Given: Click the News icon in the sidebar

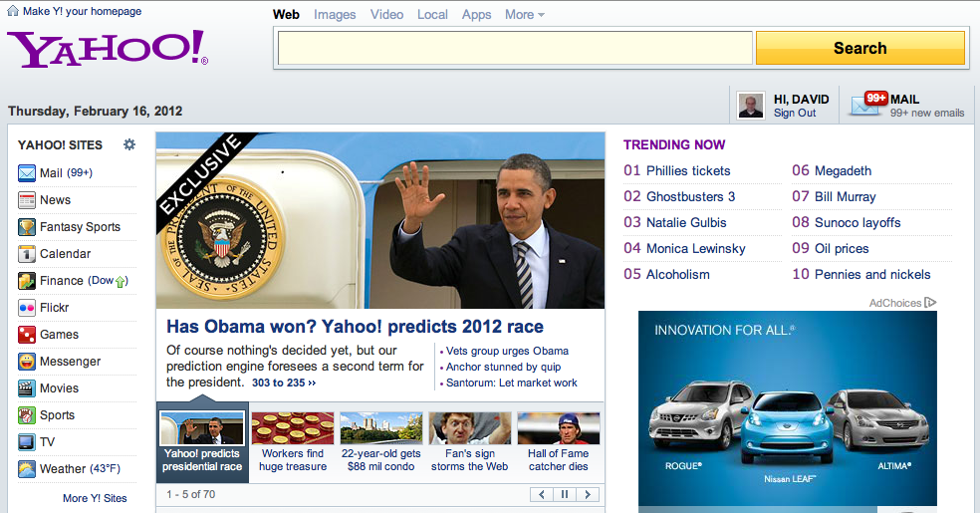Looking at the screenshot, I should [x=26, y=200].
